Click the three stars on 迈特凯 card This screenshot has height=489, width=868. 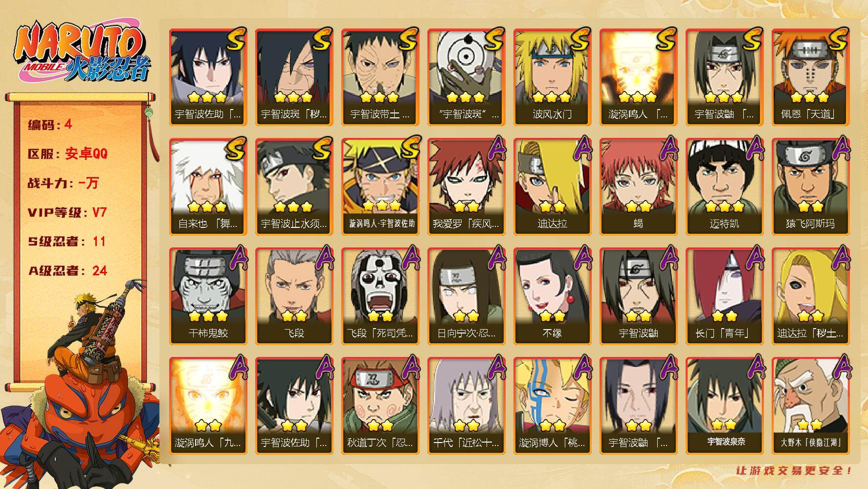(x=724, y=206)
